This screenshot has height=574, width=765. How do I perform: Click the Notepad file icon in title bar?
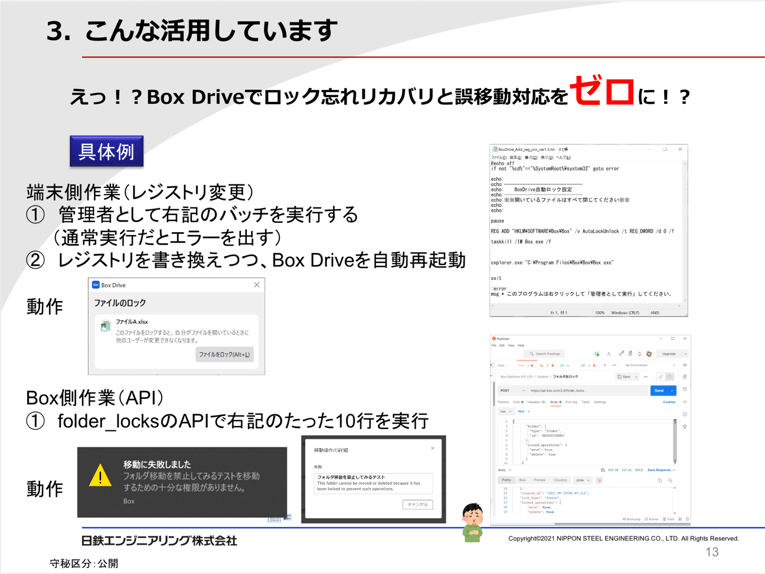coord(495,149)
